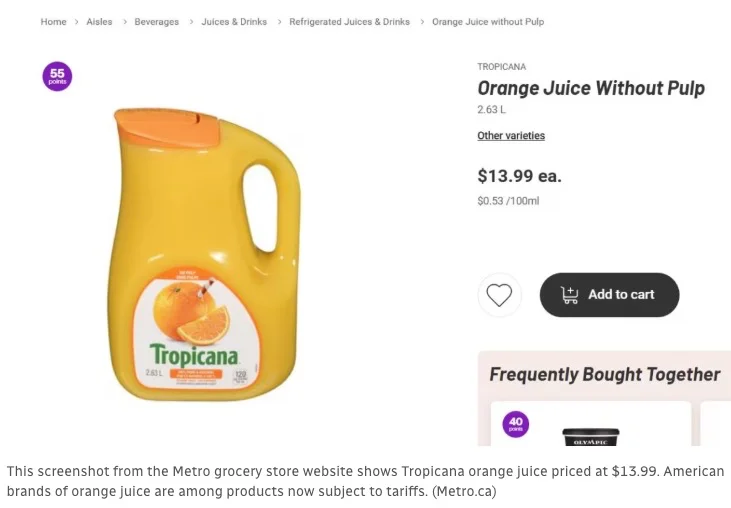Open the Other varieties link
The height and width of the screenshot is (508, 731).
click(511, 136)
